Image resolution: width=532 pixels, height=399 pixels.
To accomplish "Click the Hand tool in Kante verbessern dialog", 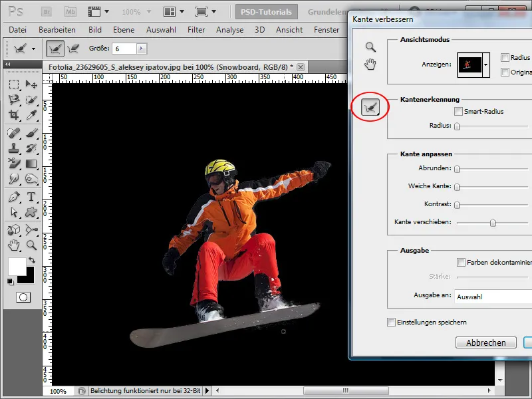I will [370, 64].
